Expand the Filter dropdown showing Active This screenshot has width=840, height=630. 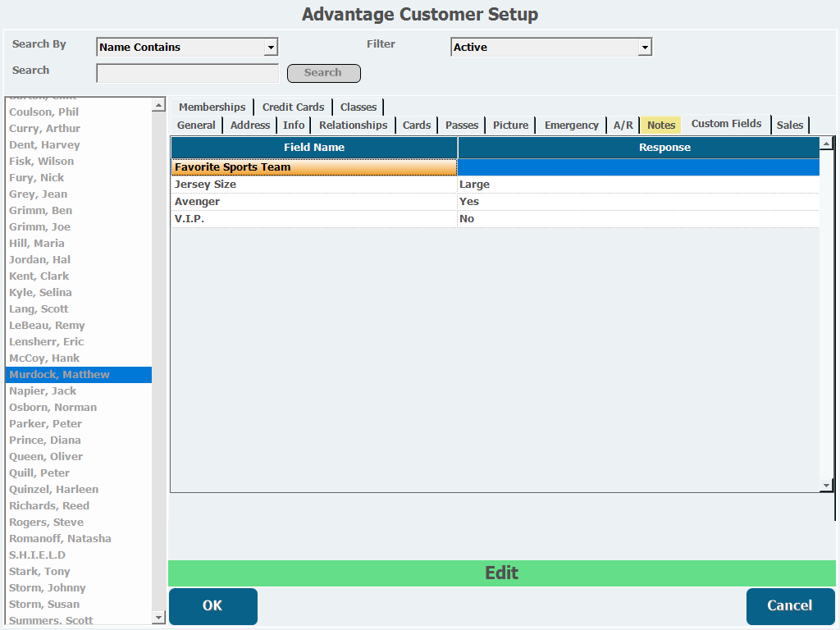pos(645,47)
